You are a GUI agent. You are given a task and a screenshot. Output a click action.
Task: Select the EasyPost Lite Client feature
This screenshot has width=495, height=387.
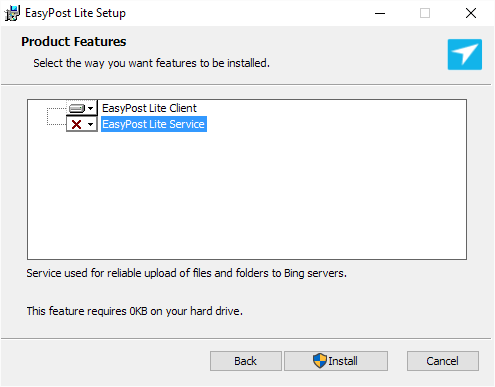tap(149, 108)
